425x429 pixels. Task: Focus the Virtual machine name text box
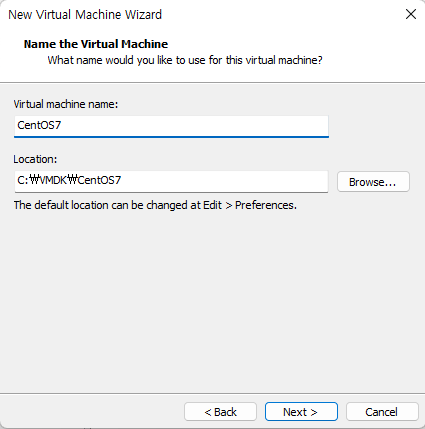click(171, 126)
